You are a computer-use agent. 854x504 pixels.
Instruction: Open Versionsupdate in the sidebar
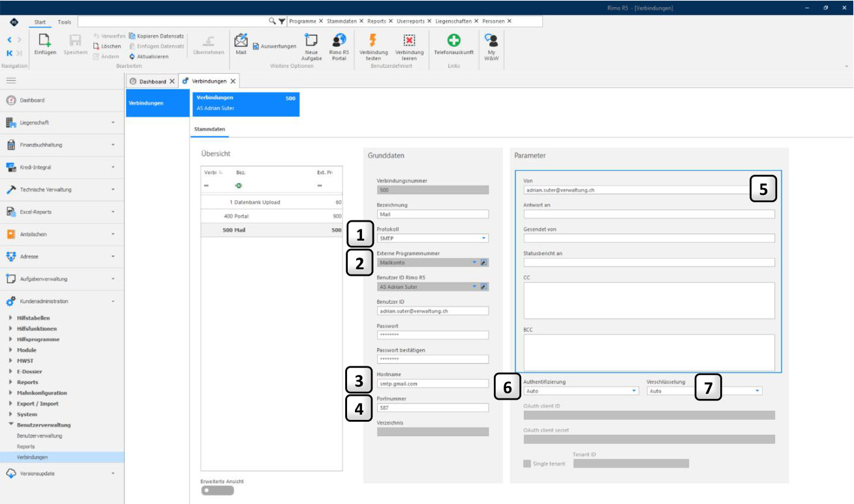tap(61, 473)
